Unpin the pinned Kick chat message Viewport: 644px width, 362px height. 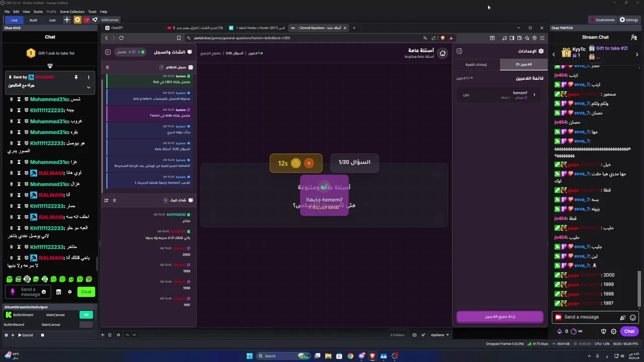(x=76, y=77)
